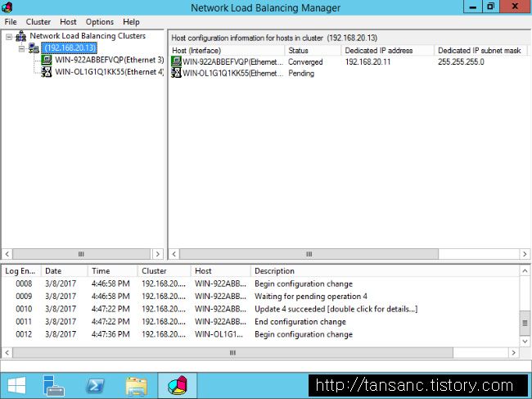Select WIN-922ABBEFVQP(Ethernet 3) tree item

point(109,60)
